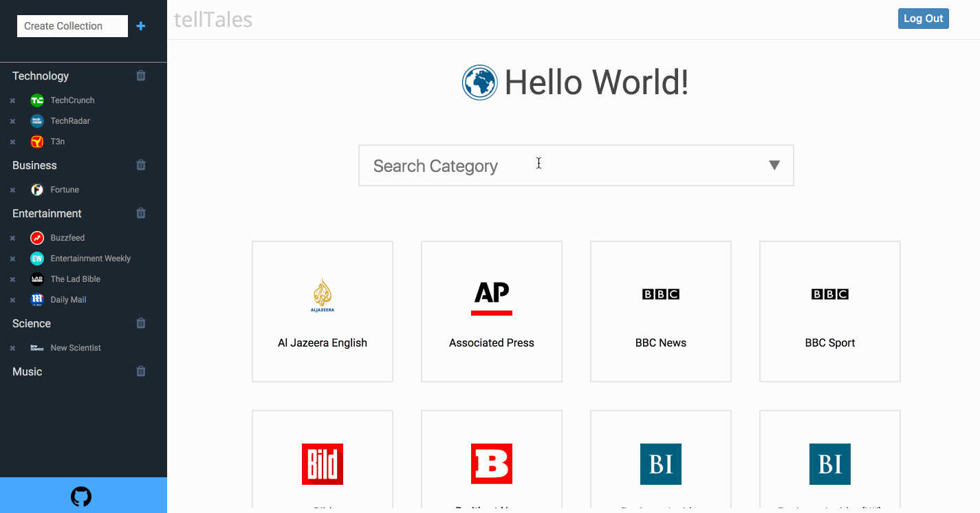The image size is (980, 513).
Task: Select the Entertainment collection heading
Action: [47, 213]
